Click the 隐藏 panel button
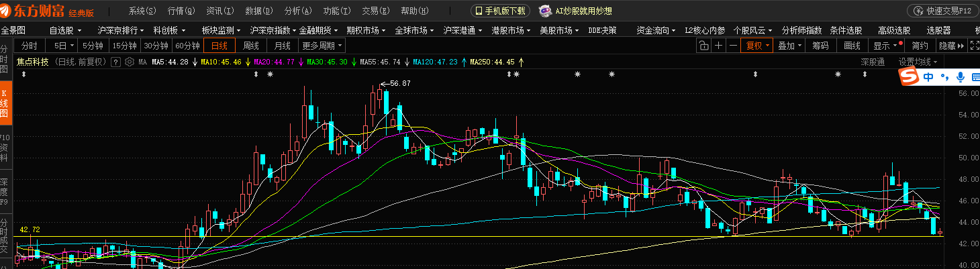 click(x=951, y=46)
